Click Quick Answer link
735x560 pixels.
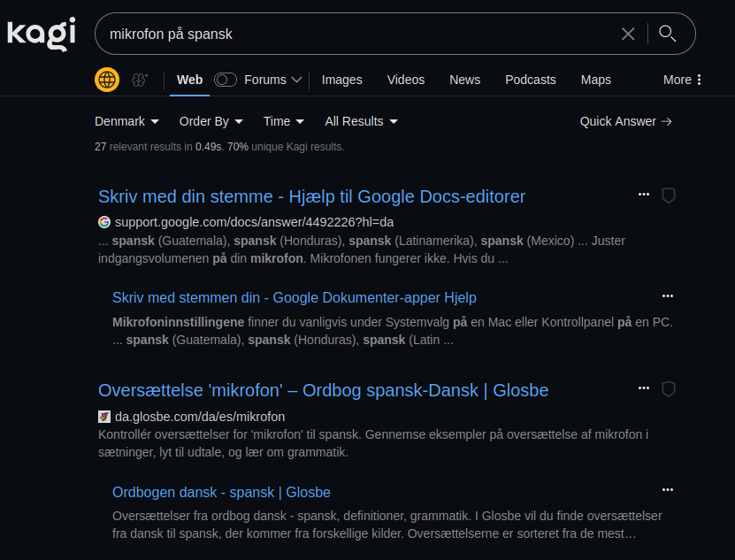[625, 121]
